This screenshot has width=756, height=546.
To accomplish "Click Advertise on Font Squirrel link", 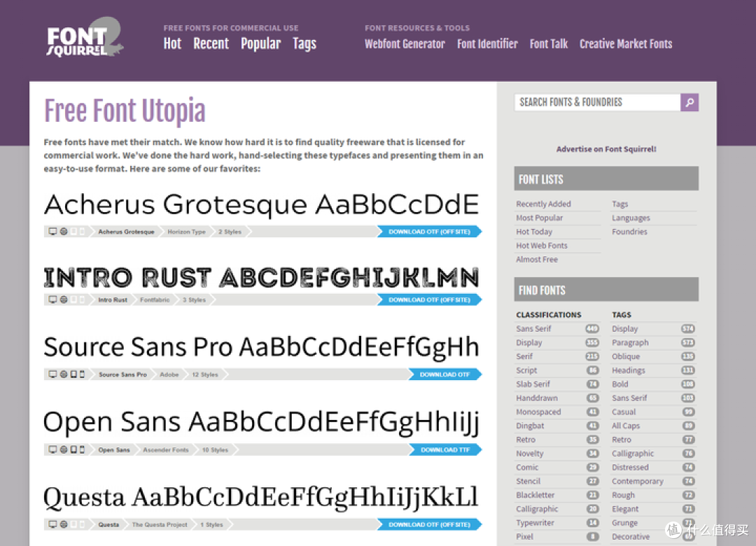I will point(606,149).
